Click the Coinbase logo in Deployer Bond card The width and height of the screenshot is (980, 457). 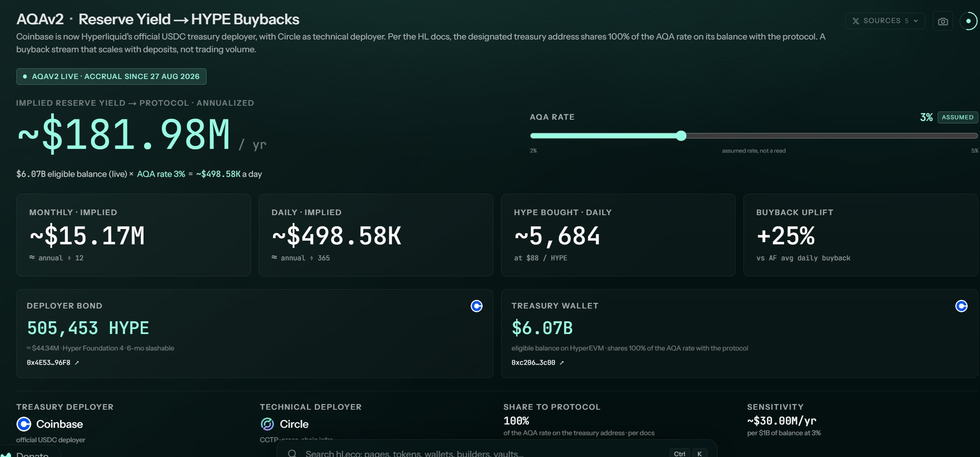476,306
